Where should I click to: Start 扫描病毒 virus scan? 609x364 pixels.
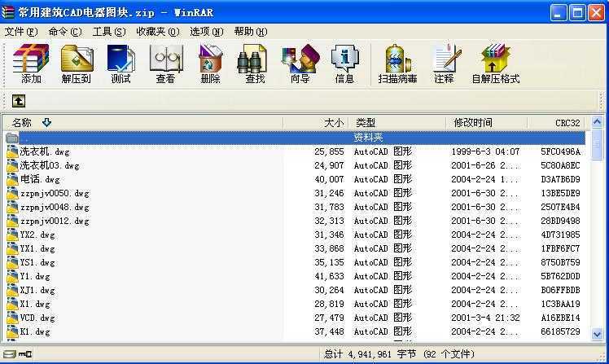point(397,64)
